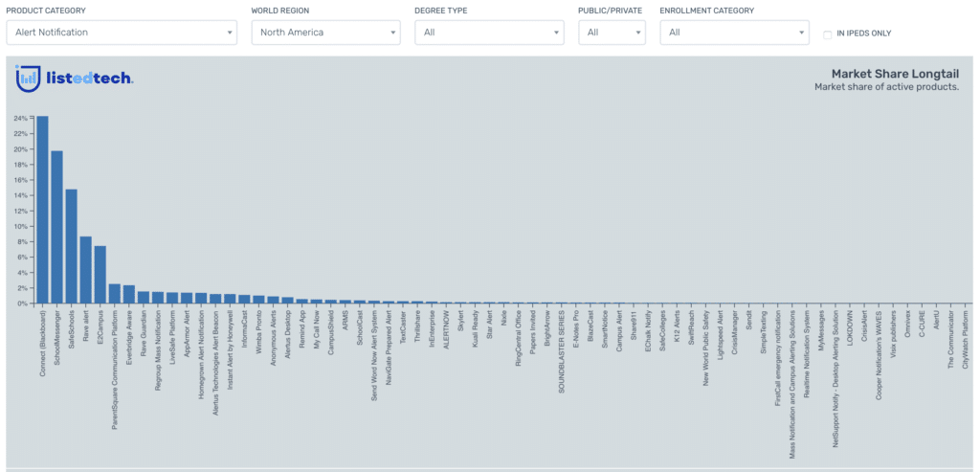Click the C-CURE label
Viewport: 980px width, 472px height.
[x=922, y=323]
